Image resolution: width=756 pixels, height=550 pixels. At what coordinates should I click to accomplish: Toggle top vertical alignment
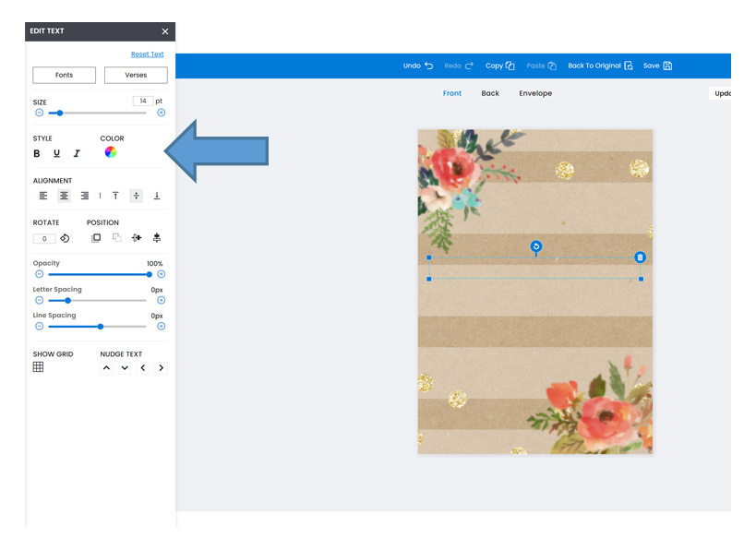[x=115, y=194]
